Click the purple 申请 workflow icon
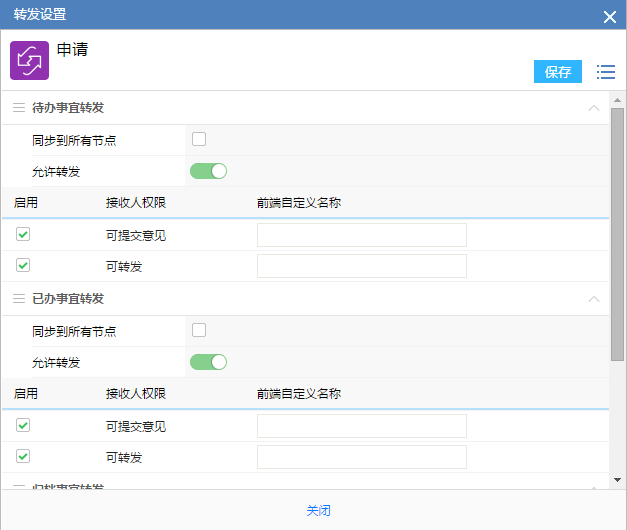 29,60
